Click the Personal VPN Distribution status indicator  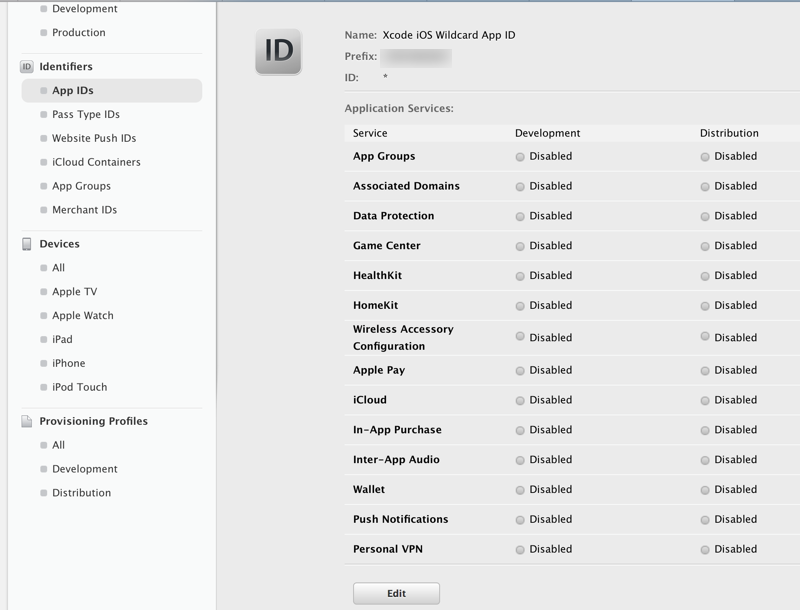pyautogui.click(x=705, y=550)
